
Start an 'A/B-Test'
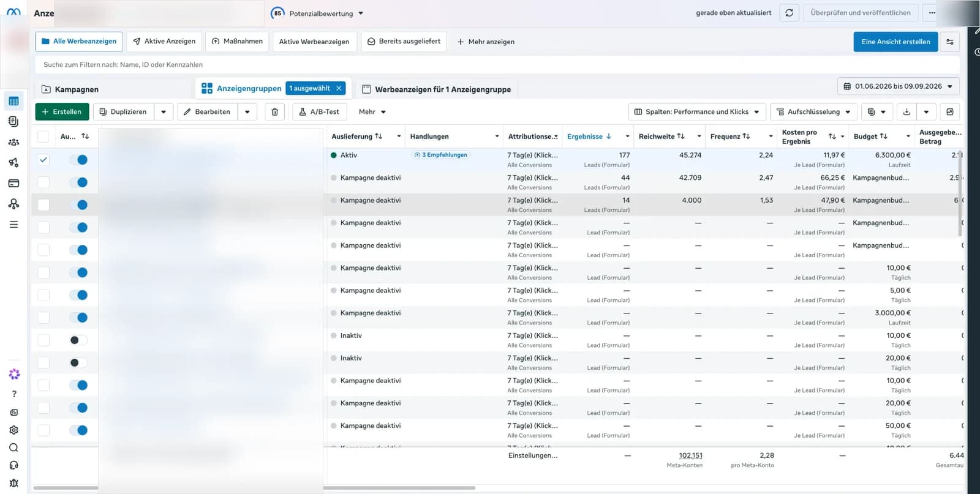click(320, 112)
